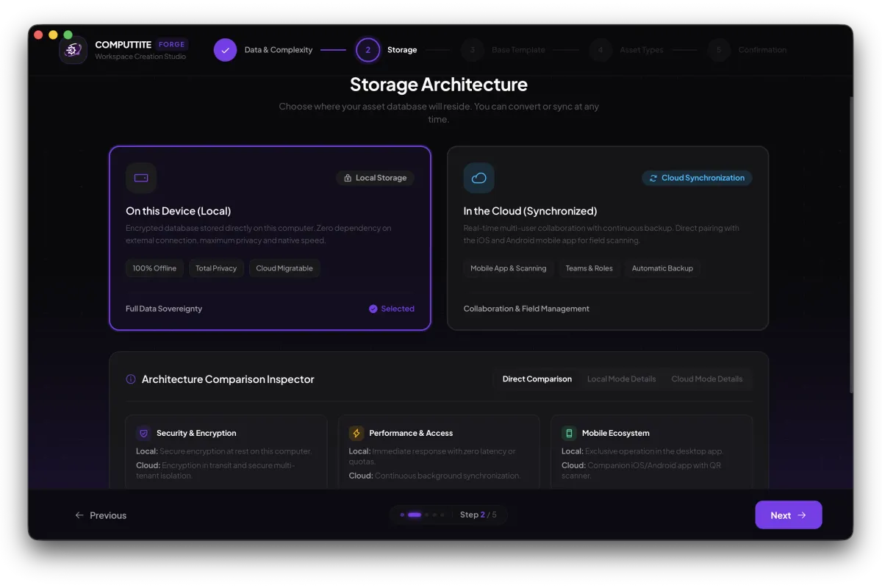Click the Next button

click(x=789, y=515)
